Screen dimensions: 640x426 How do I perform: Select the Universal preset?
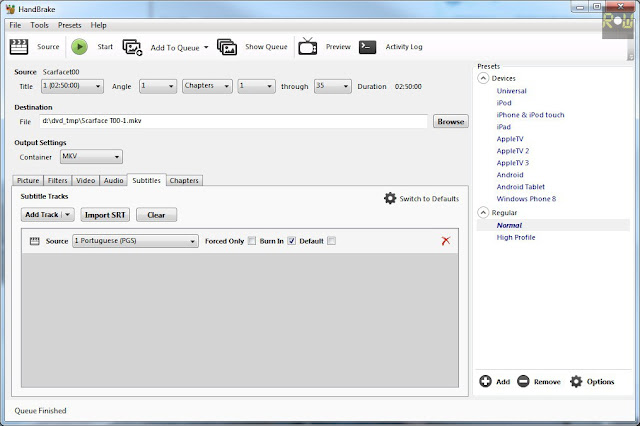511,91
